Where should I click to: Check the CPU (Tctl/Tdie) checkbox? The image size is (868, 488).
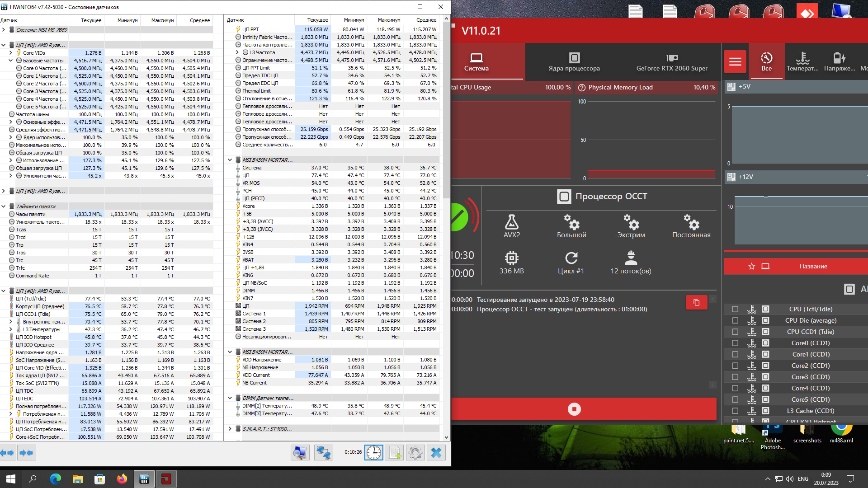(x=735, y=309)
